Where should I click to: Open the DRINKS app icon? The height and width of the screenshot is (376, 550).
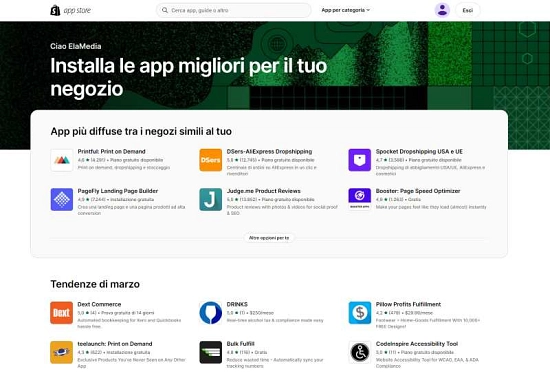pyautogui.click(x=210, y=313)
